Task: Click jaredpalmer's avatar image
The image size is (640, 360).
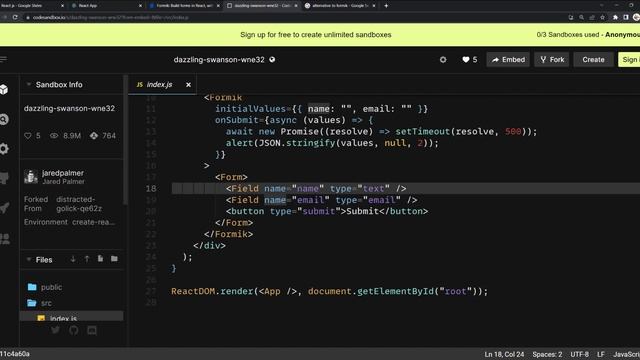Action: coord(31,177)
